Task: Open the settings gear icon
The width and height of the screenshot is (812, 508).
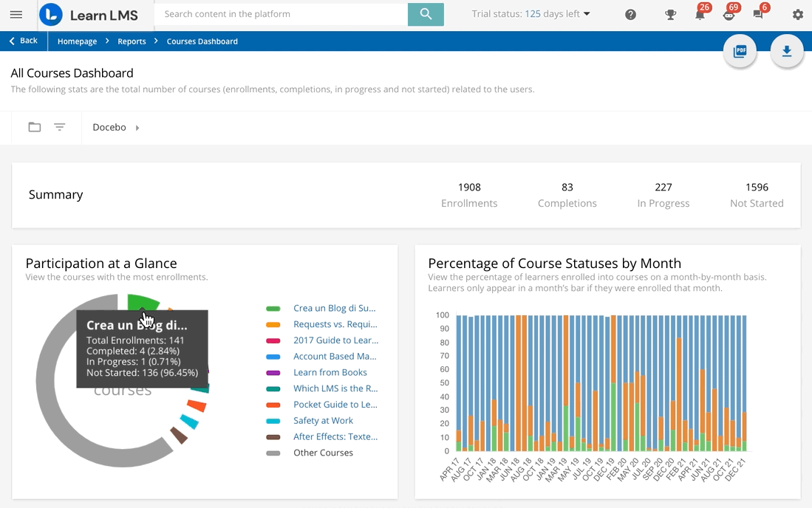Action: pyautogui.click(x=797, y=15)
